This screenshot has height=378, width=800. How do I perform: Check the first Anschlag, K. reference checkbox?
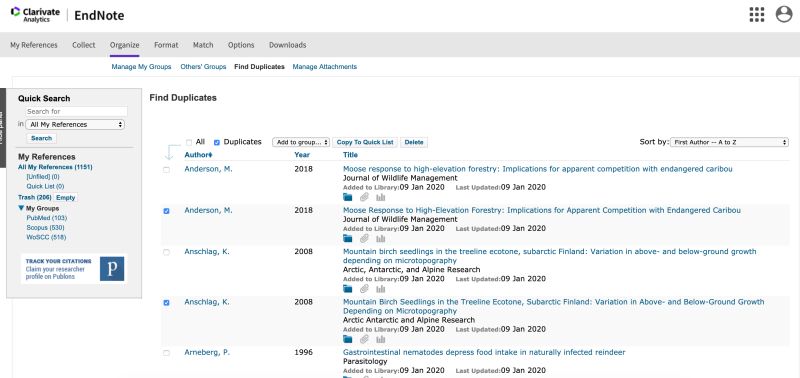[x=166, y=252]
